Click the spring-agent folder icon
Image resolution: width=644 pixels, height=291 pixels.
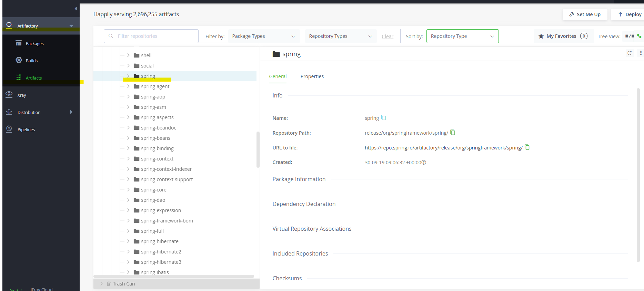click(137, 86)
